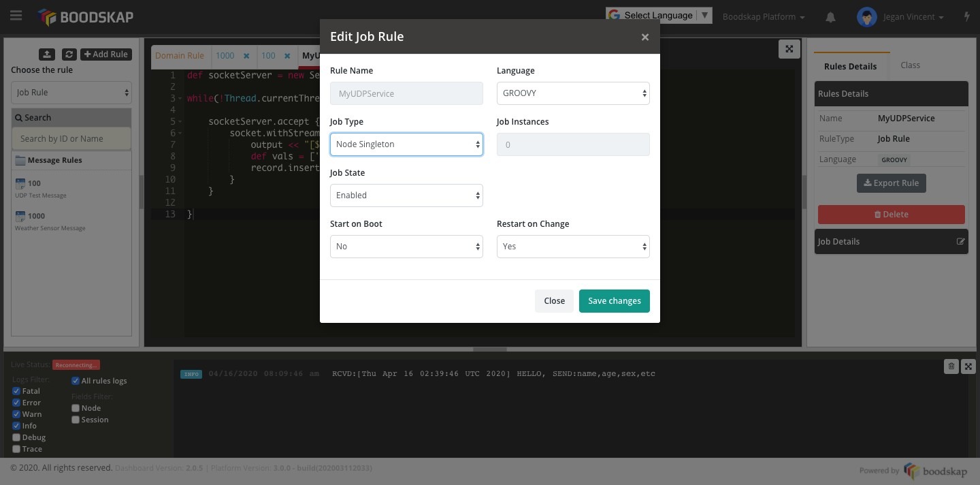The height and width of the screenshot is (485, 980).
Task: Toggle fullscreen code editor icon
Action: point(789,48)
